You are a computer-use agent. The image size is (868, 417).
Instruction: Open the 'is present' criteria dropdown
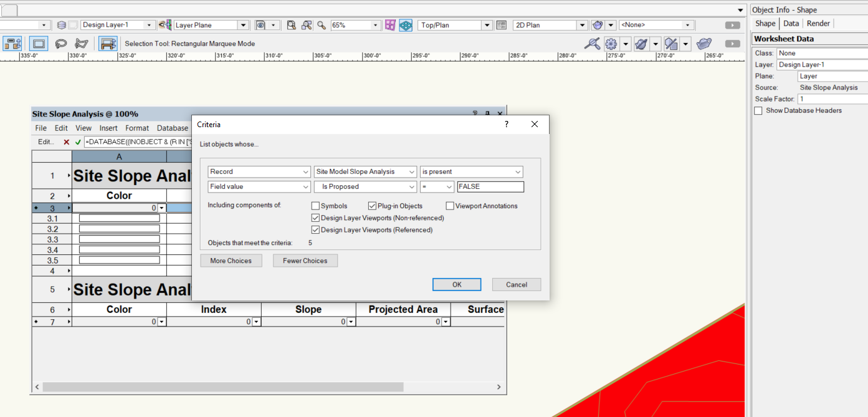471,171
